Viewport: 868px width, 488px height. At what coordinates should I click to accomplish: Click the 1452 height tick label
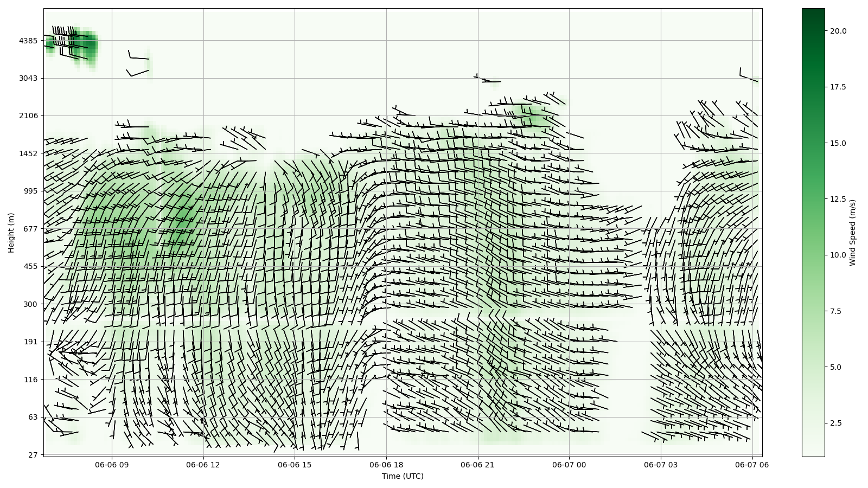click(x=28, y=153)
